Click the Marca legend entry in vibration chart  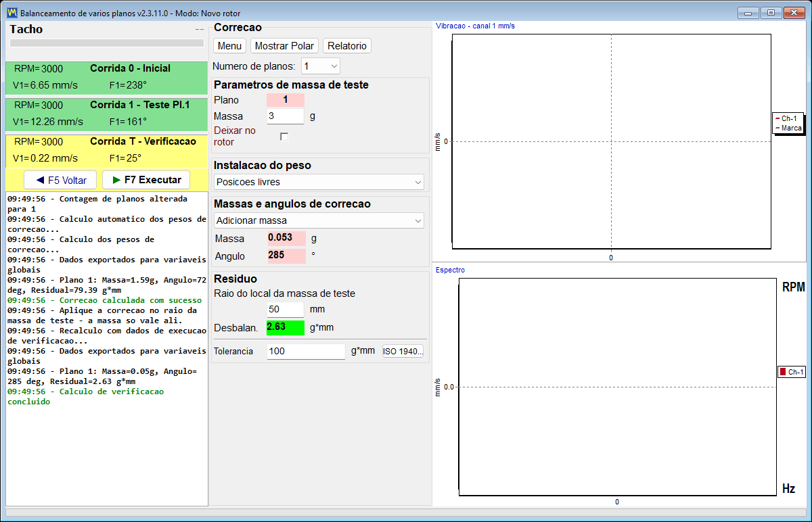(x=788, y=128)
